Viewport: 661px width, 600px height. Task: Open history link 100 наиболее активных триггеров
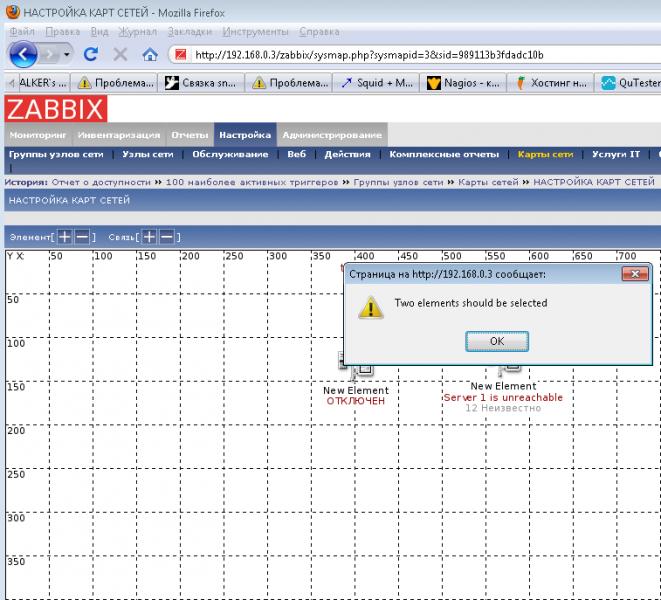252,182
